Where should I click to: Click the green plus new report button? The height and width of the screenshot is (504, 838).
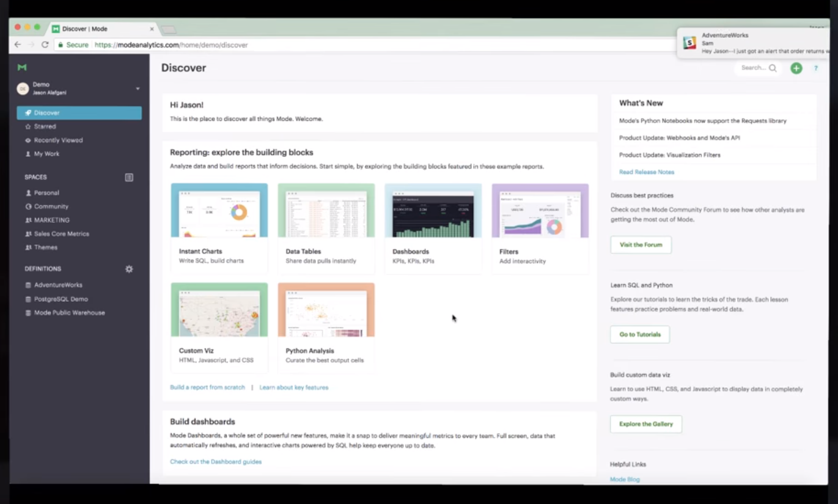tap(796, 68)
